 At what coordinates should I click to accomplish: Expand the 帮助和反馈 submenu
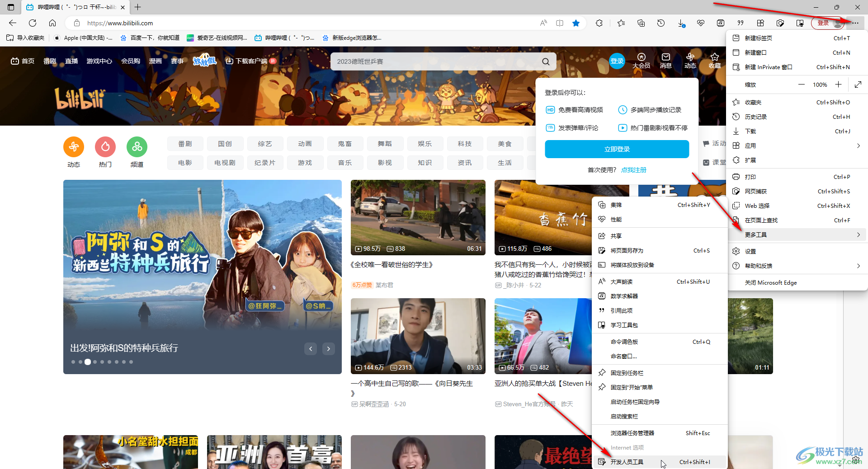coord(797,266)
